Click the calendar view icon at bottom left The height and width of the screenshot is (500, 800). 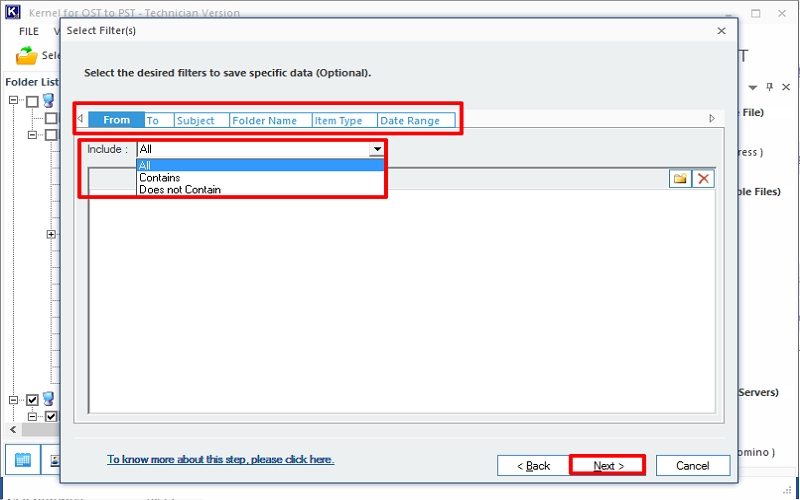click(x=23, y=461)
